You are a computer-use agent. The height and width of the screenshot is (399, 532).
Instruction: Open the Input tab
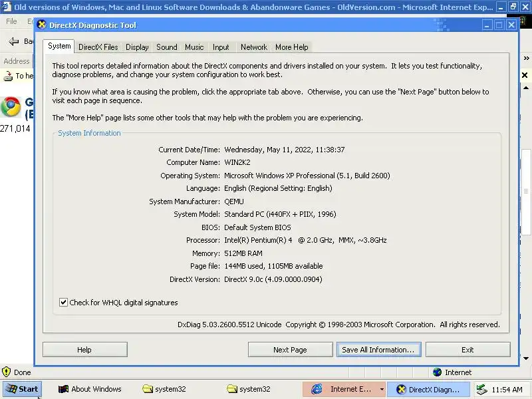[221, 47]
